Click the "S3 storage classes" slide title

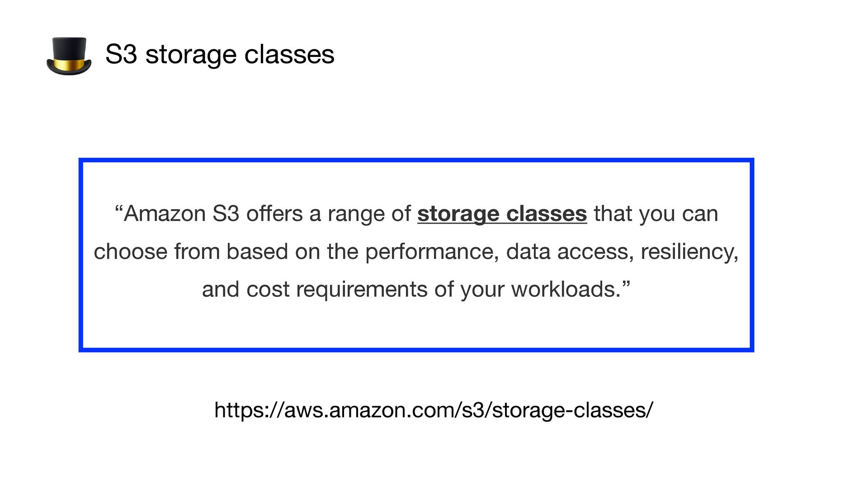(220, 55)
